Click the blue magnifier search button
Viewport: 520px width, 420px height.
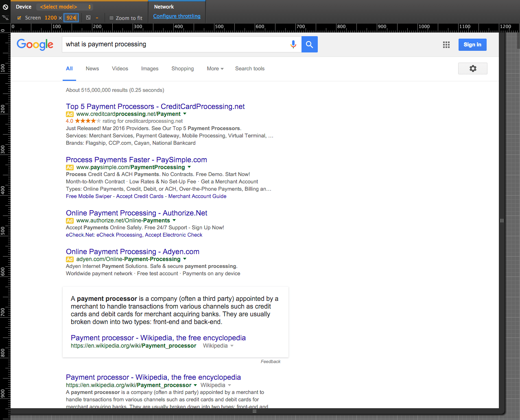point(310,44)
